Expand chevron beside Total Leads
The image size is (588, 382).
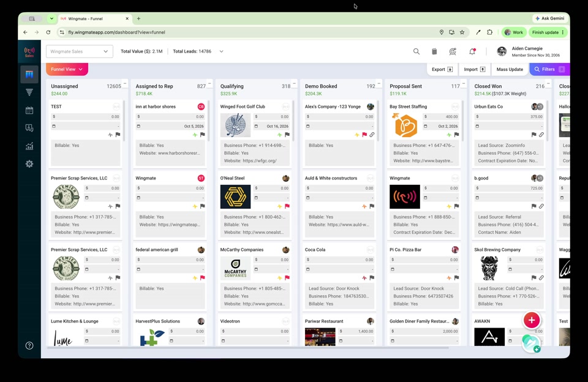pos(221,51)
